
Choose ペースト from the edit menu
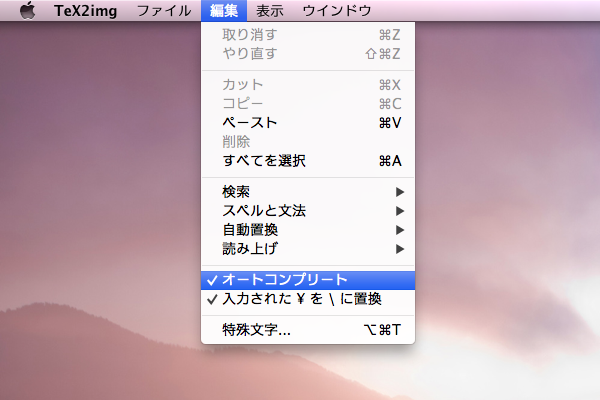[308, 123]
